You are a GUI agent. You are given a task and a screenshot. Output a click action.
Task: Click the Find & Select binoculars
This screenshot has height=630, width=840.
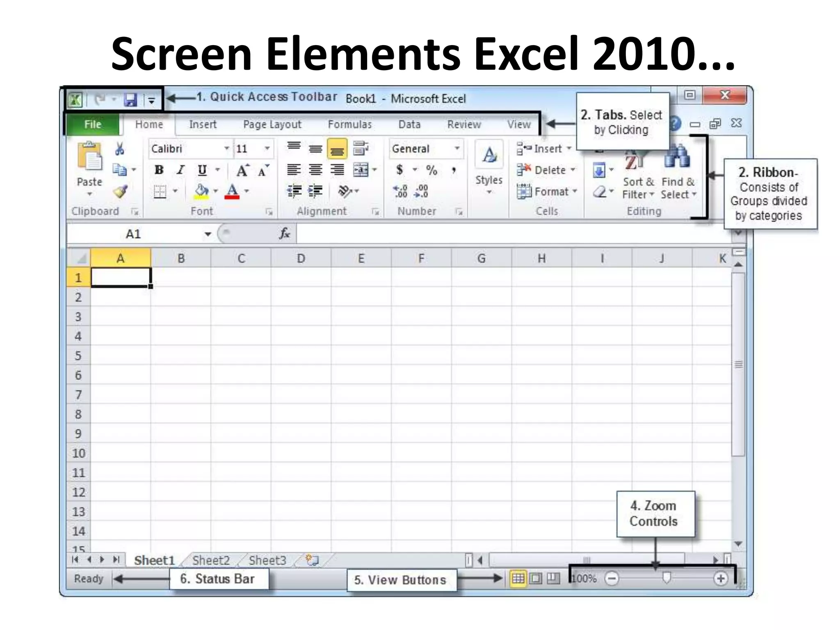tap(677, 157)
